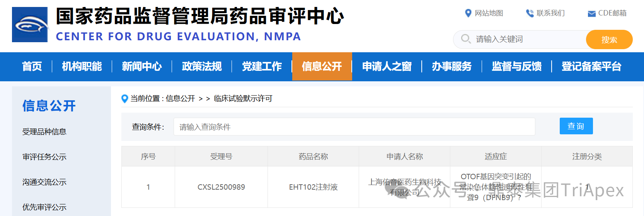The width and height of the screenshot is (644, 216).
Task: Click the 联系我们 phone icon
Action: pyautogui.click(x=530, y=13)
